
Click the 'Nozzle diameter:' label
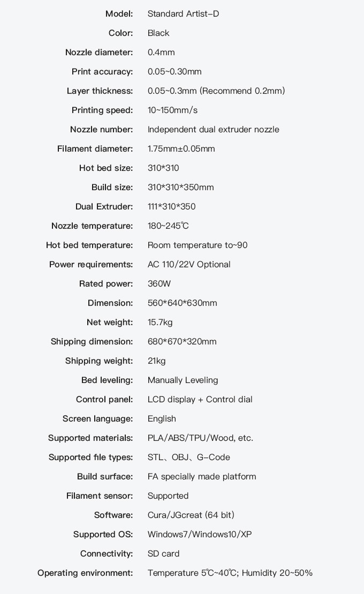tap(99, 52)
